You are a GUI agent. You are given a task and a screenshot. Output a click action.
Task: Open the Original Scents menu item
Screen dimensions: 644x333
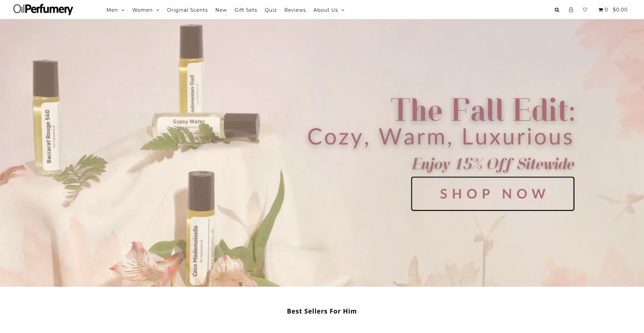tap(187, 10)
